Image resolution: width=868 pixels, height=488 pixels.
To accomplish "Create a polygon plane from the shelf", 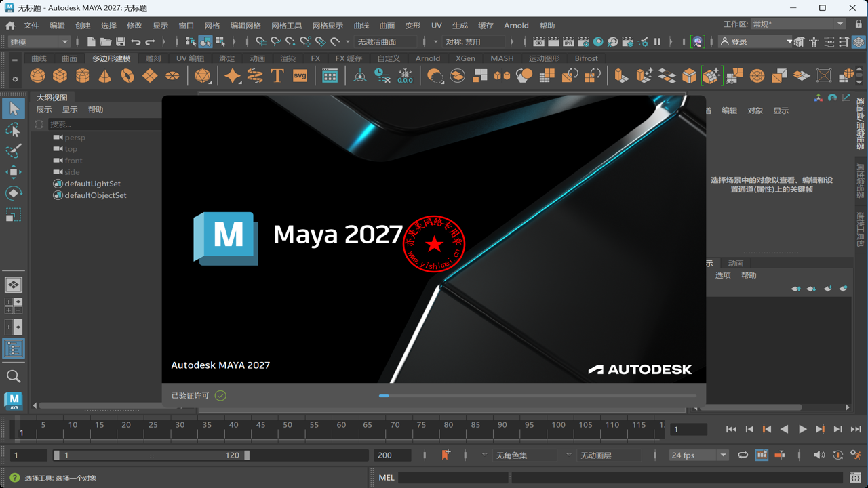I will click(150, 76).
